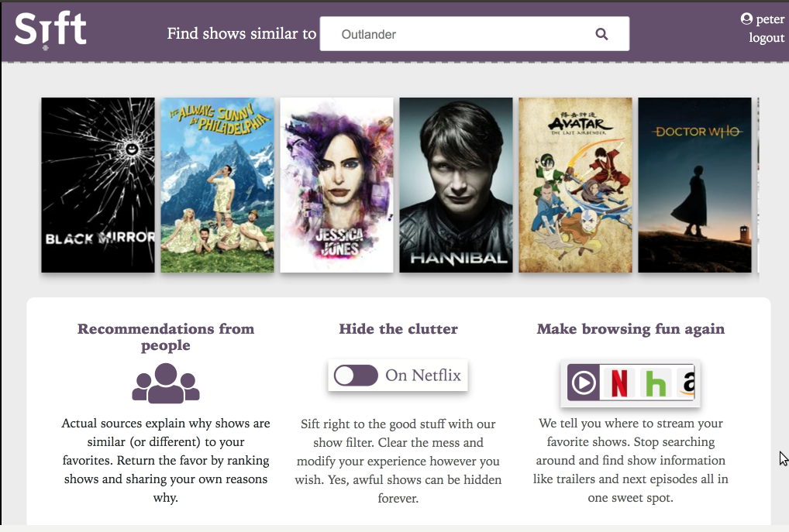Screen dimensions: 789x532
Task: Select the Jessica Jones poster
Action: pos(336,185)
